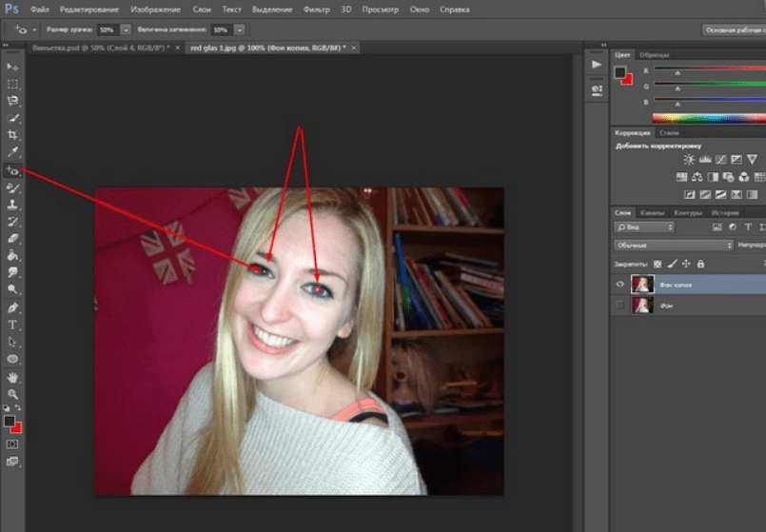The width and height of the screenshot is (766, 532).
Task: Click the foreground color swatch in toolbar
Action: click(10, 421)
